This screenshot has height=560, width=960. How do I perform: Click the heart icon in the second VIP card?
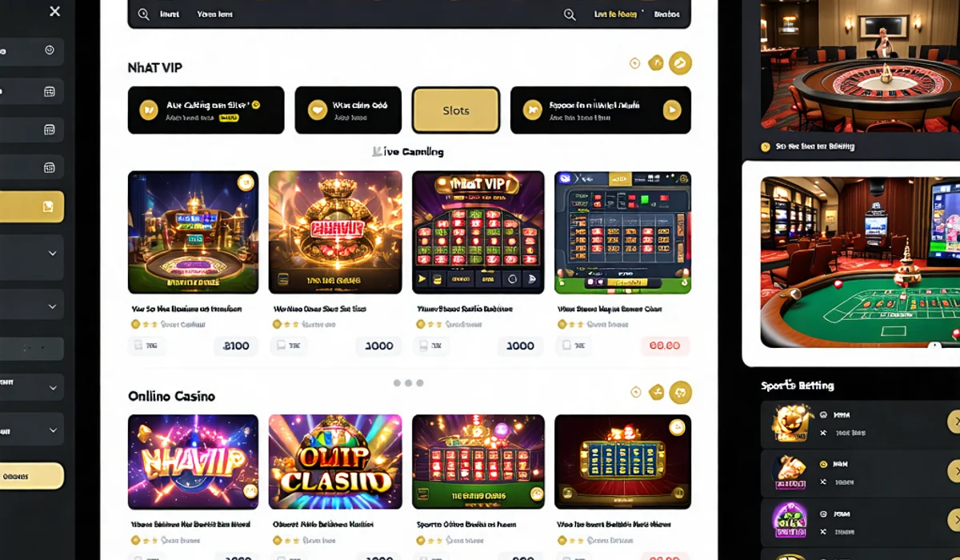(318, 110)
